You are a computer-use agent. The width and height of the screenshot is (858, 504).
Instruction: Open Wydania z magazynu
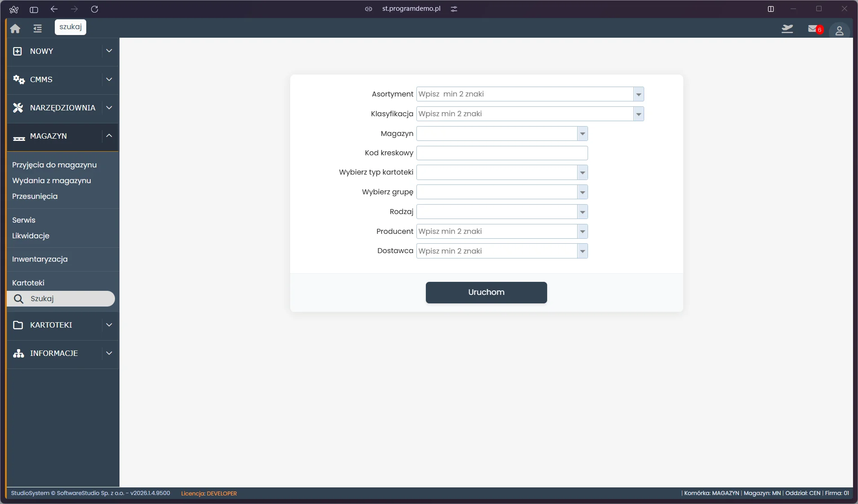52,180
